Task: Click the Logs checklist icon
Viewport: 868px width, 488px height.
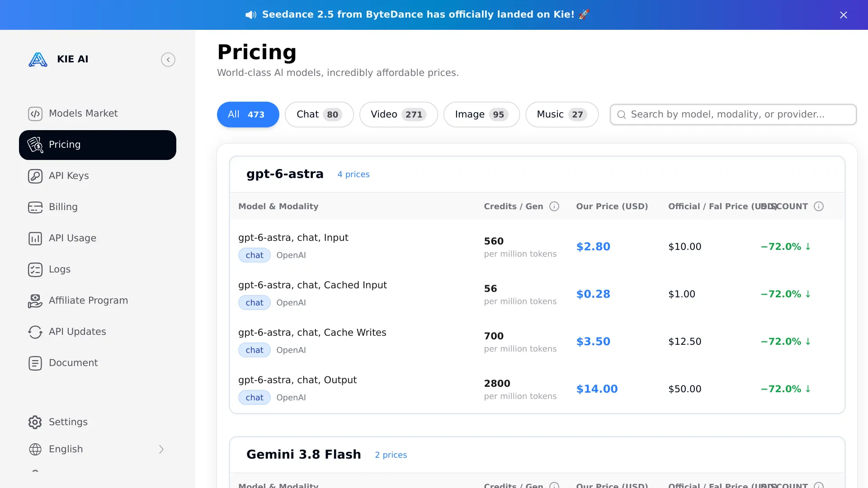Action: click(x=35, y=270)
